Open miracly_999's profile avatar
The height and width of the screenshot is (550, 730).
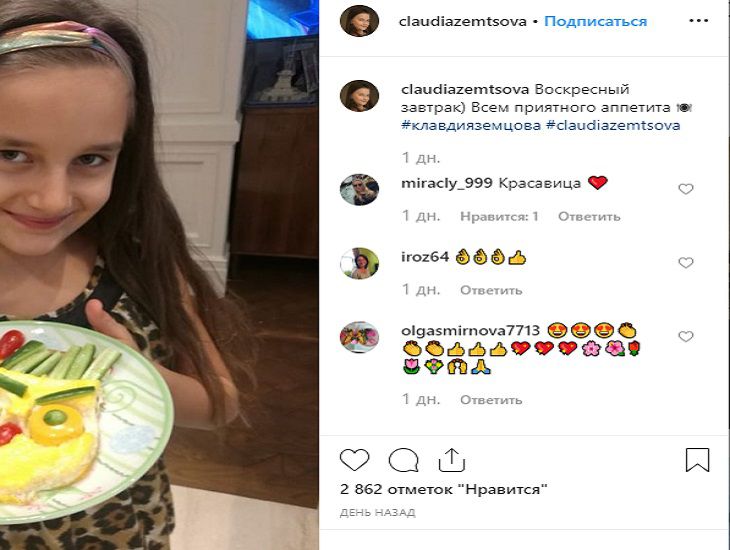pyautogui.click(x=359, y=190)
